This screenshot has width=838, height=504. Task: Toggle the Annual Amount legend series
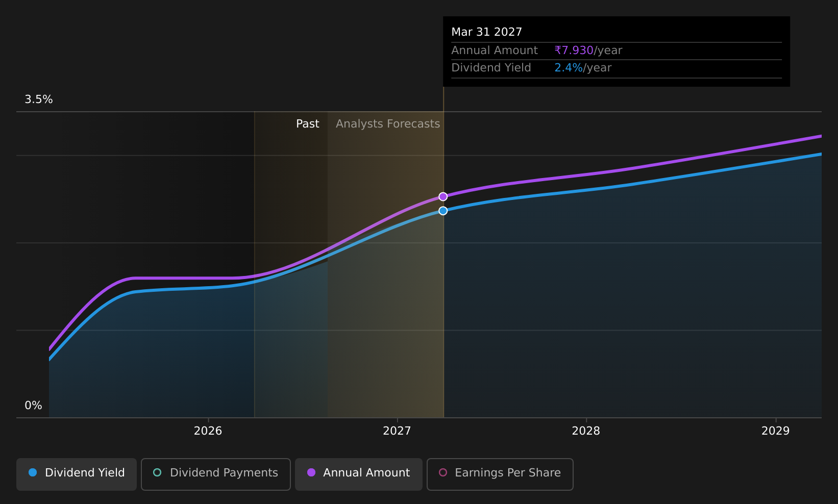(x=358, y=474)
